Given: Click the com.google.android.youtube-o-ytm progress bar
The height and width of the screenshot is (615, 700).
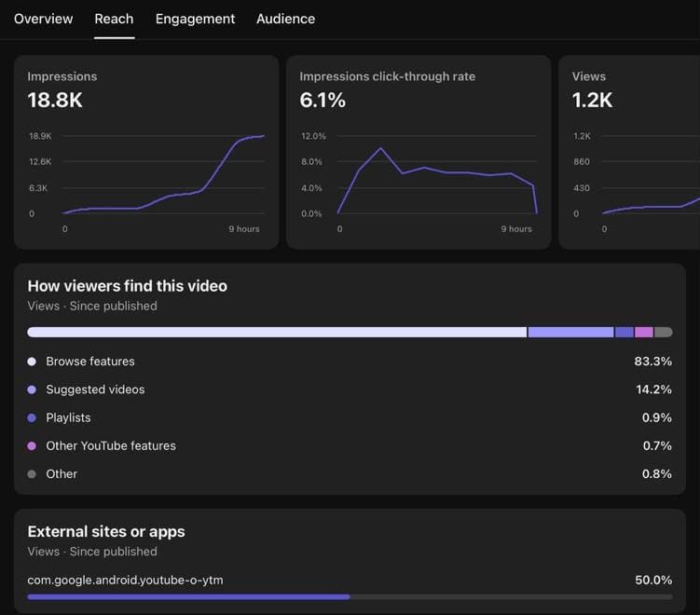Looking at the screenshot, I should point(350,596).
